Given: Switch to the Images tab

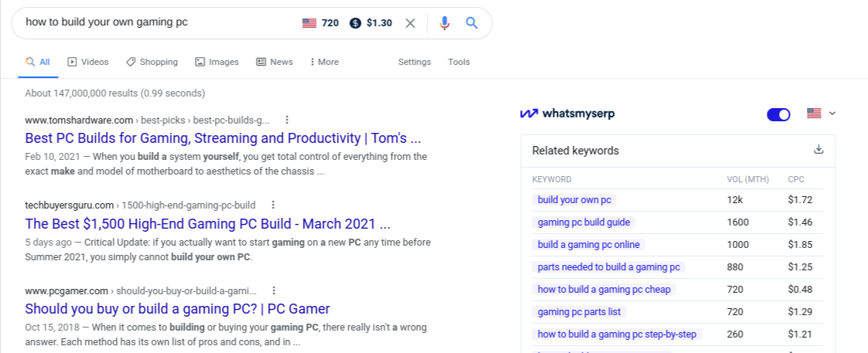Looking at the screenshot, I should pyautogui.click(x=217, y=62).
